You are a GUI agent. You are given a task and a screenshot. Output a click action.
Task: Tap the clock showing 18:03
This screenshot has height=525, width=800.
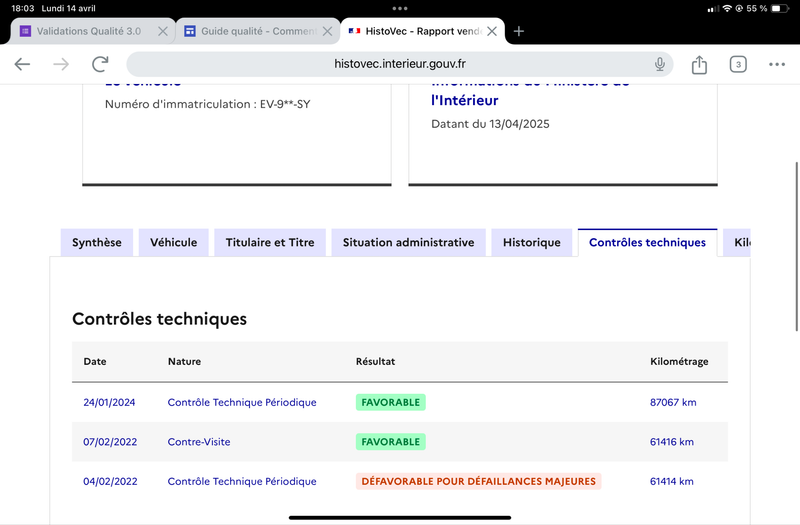[22, 8]
